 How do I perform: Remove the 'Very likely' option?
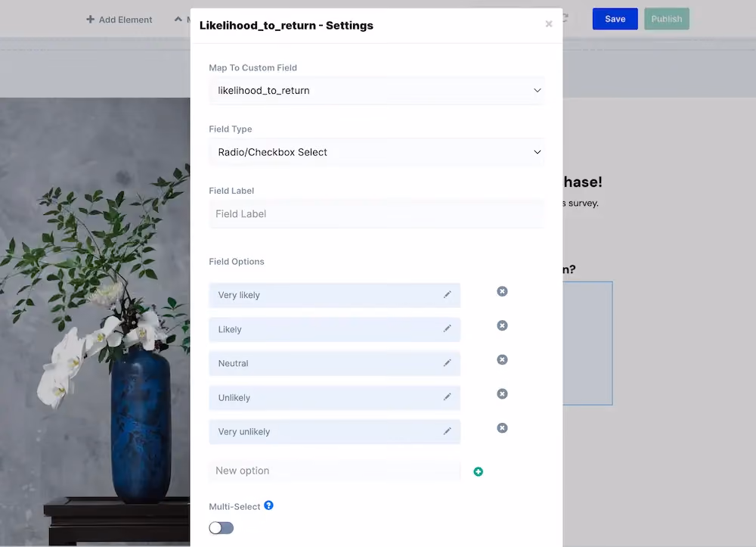pyautogui.click(x=503, y=291)
